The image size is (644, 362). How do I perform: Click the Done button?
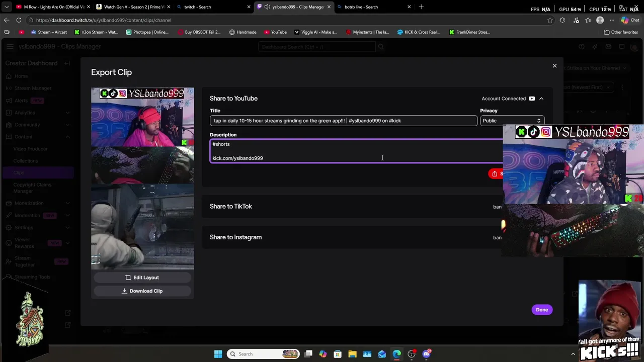click(542, 310)
